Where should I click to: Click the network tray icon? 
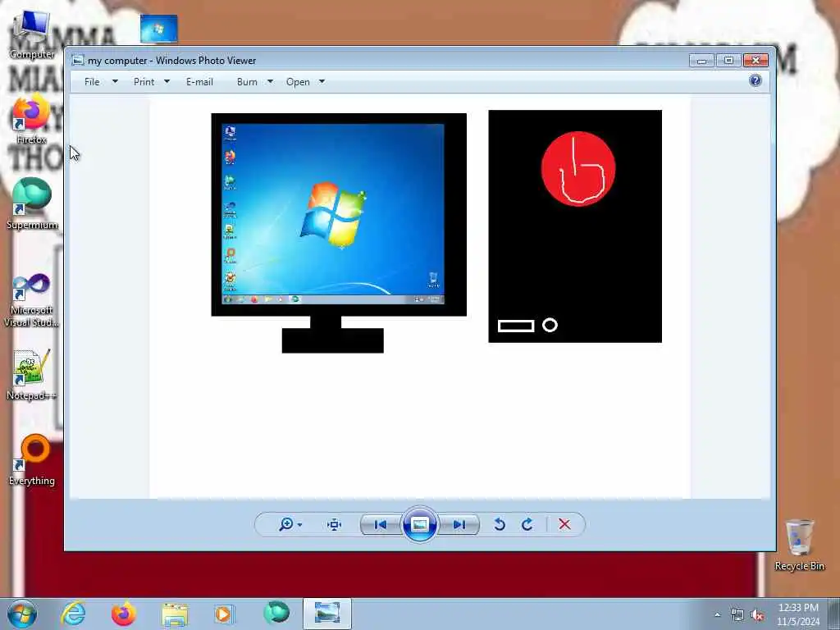pyautogui.click(x=737, y=615)
